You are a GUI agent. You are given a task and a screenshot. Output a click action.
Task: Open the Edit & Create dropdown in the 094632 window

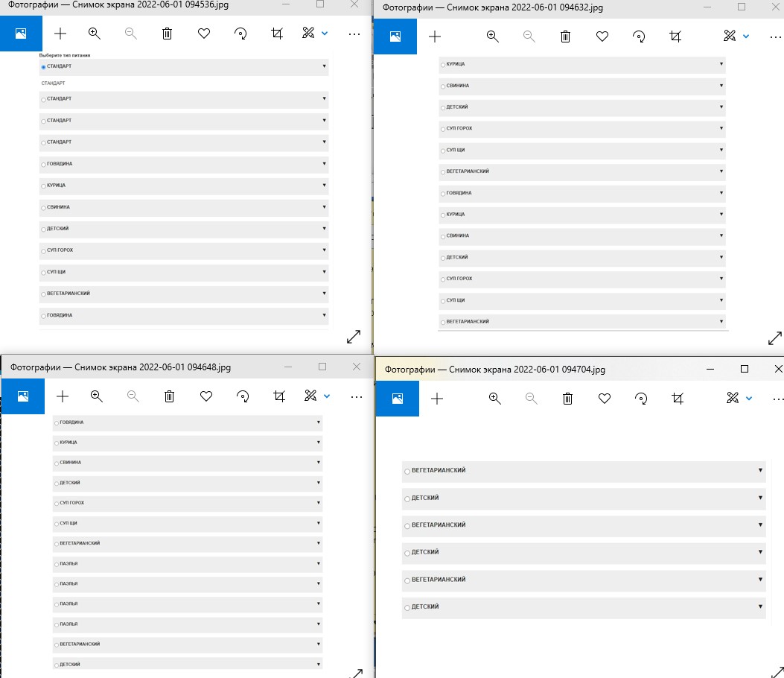[747, 37]
